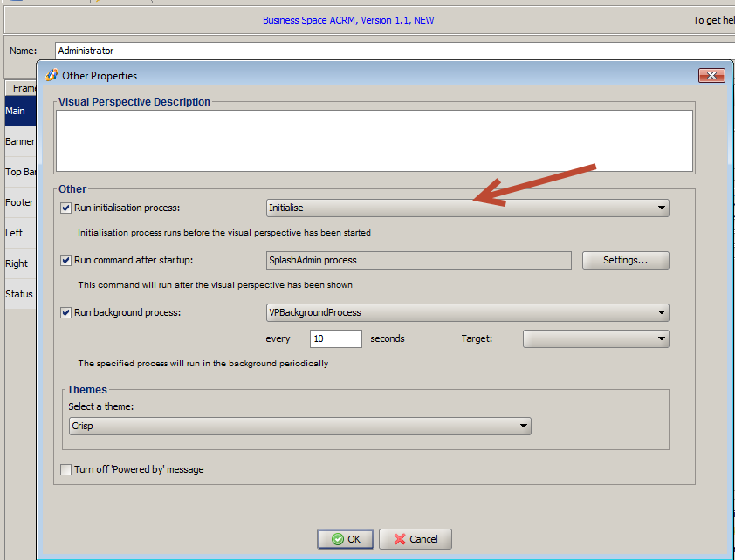Screen dimensions: 735x560
Task: Open the Top Bar frame tab
Action: [20, 172]
